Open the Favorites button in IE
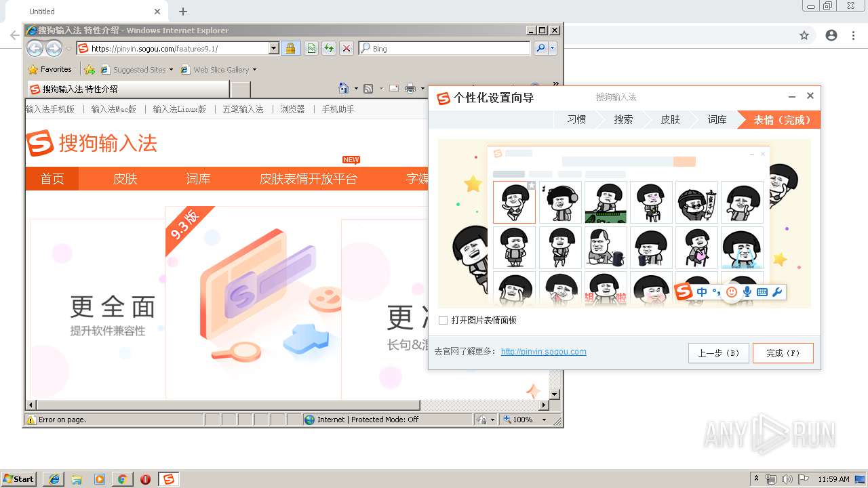This screenshot has height=488, width=868. pyautogui.click(x=50, y=69)
